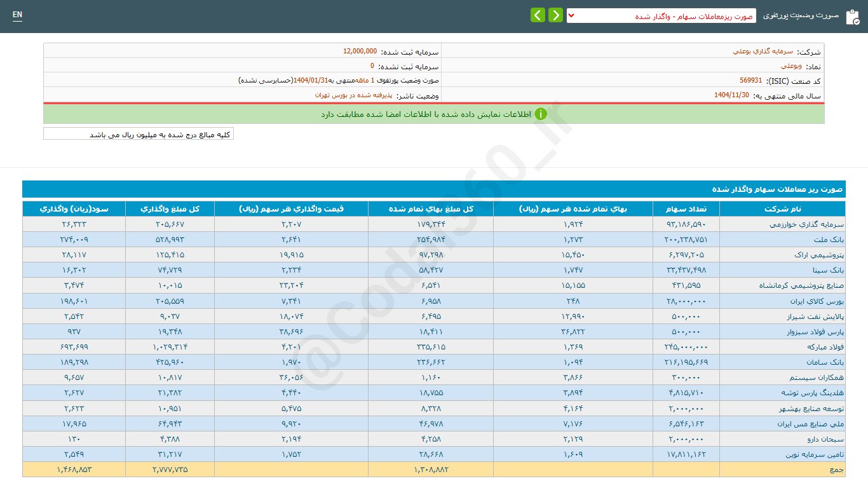This screenshot has width=868, height=488.
Task: Click the symbol value وبوعلی
Action: click(791, 66)
